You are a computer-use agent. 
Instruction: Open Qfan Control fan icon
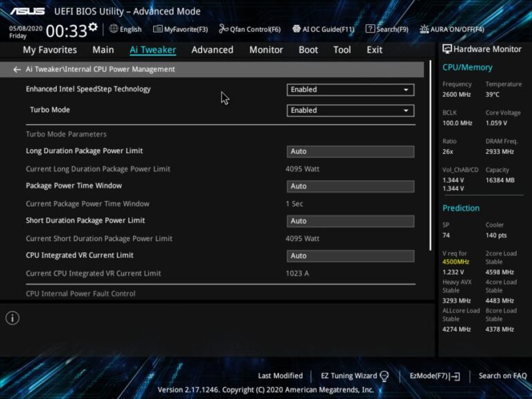(223, 29)
